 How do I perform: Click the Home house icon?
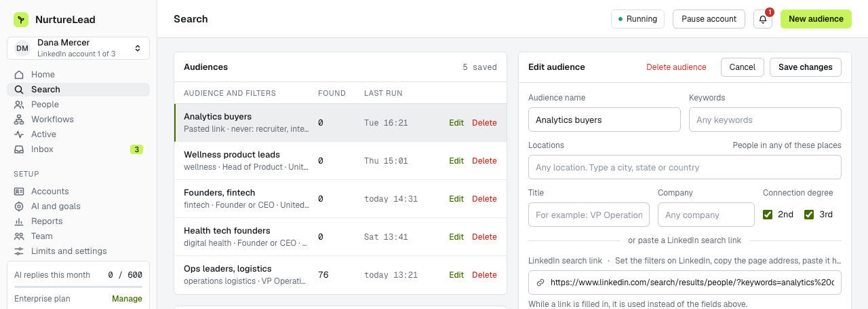[x=19, y=75]
